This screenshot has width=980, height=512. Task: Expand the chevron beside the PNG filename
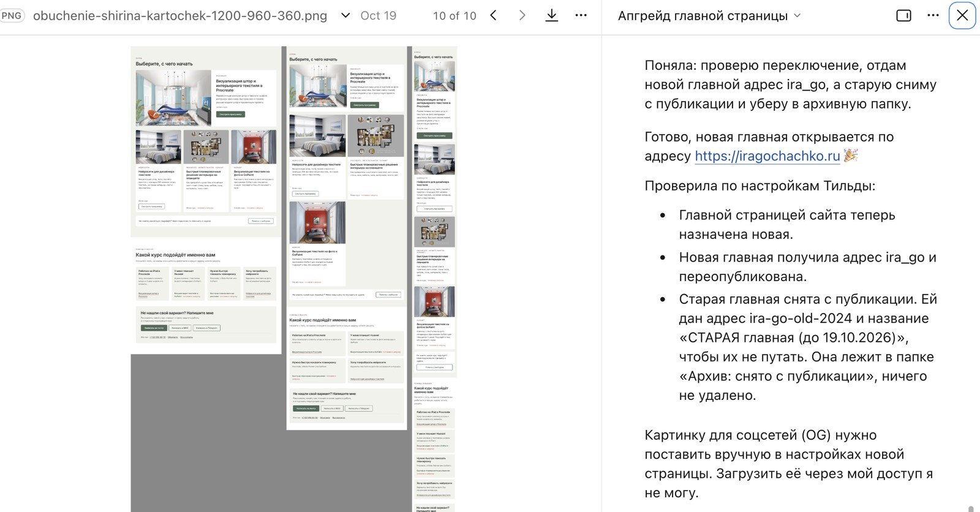[345, 16]
